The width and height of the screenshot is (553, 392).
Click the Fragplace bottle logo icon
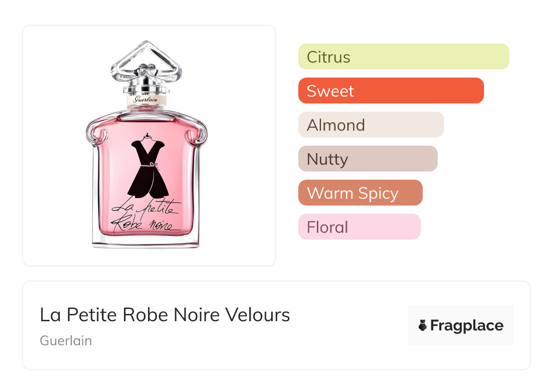423,325
